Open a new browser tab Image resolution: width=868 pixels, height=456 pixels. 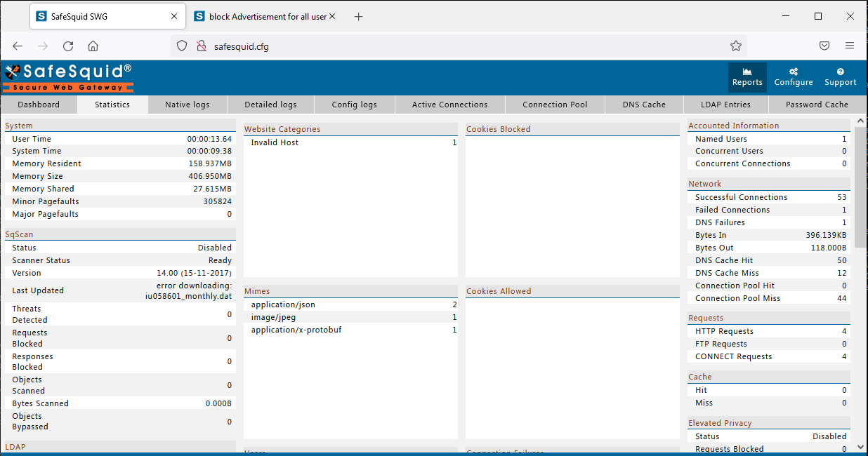[x=359, y=16]
